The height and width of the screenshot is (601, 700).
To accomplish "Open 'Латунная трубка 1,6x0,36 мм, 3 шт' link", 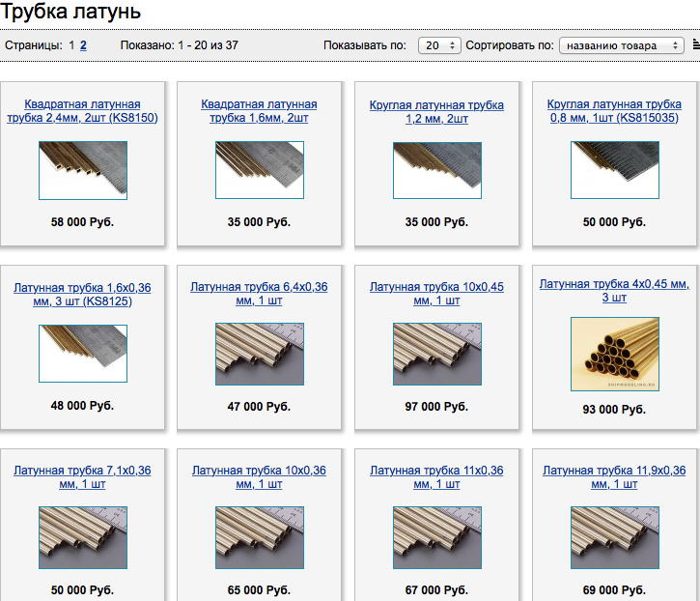I will click(82, 295).
